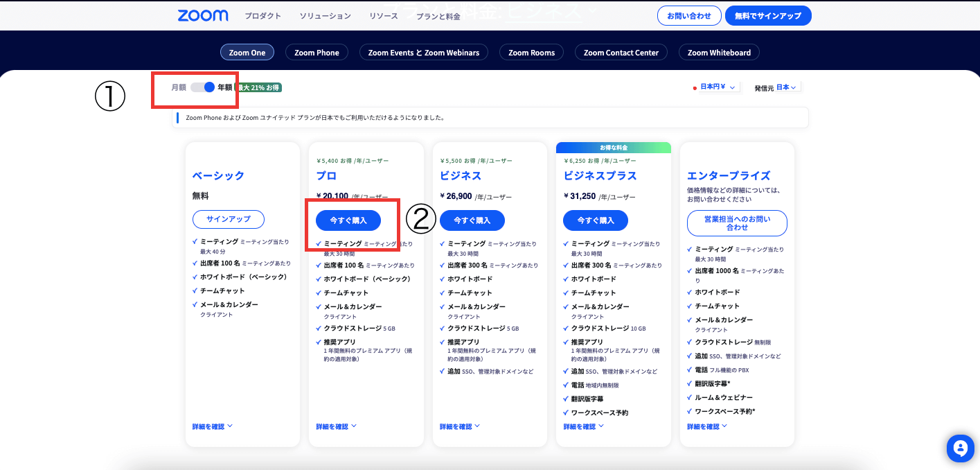Screen dimensions: 980x470
Task: Click ホワイトボード（ベーシック） in the プロ card
Action: 369,279
